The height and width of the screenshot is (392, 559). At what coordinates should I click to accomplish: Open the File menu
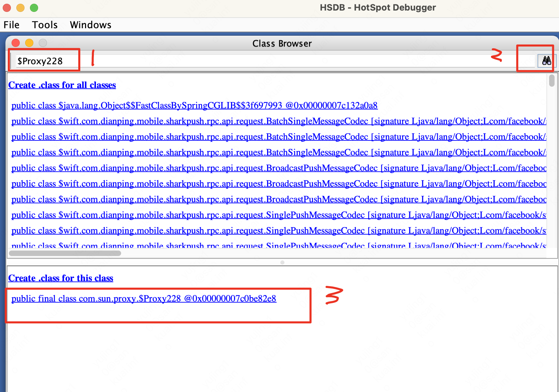11,24
